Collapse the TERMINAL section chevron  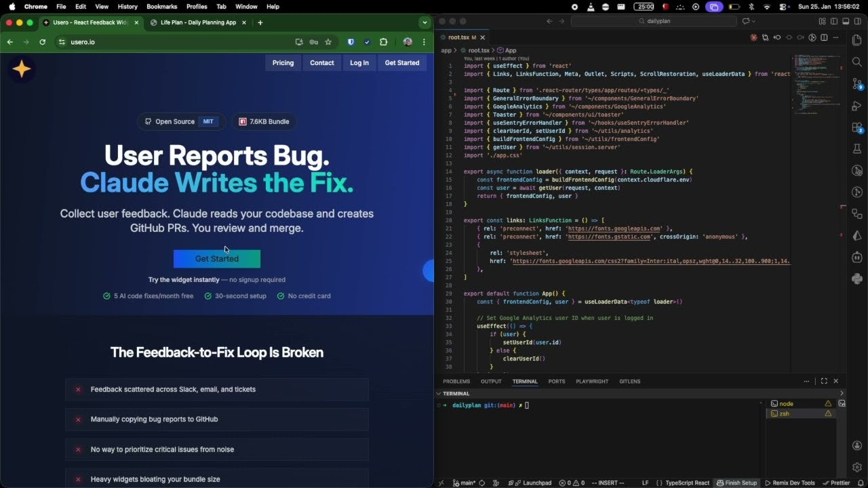point(439,393)
